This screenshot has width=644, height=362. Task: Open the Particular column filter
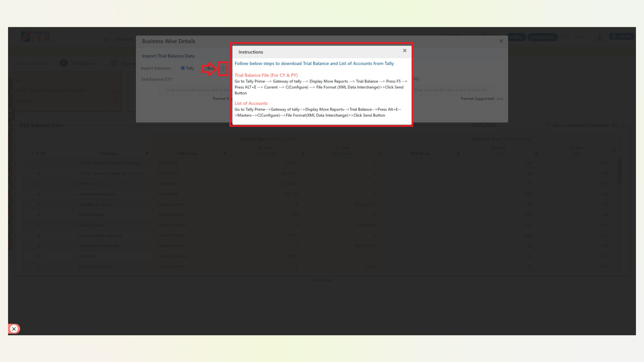pyautogui.click(x=147, y=154)
